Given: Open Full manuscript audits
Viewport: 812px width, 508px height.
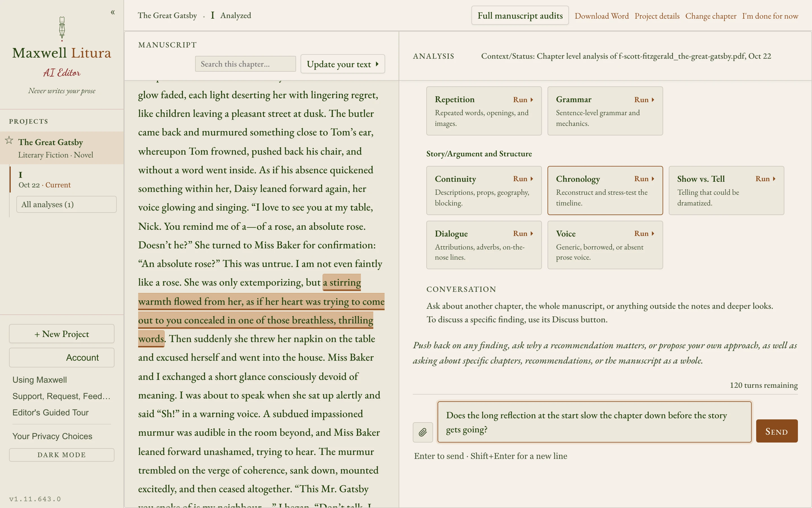Looking at the screenshot, I should point(520,16).
